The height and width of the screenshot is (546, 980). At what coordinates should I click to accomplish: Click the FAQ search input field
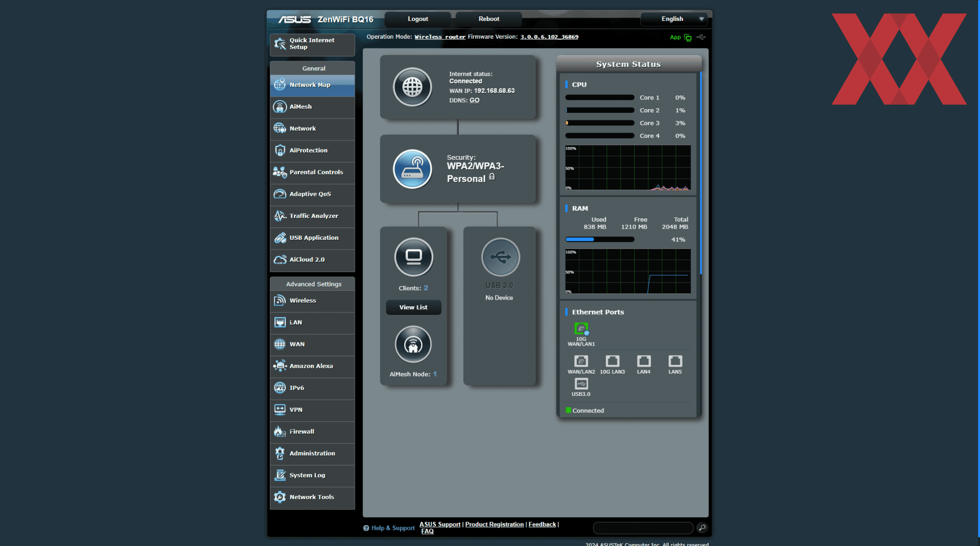tap(643, 528)
